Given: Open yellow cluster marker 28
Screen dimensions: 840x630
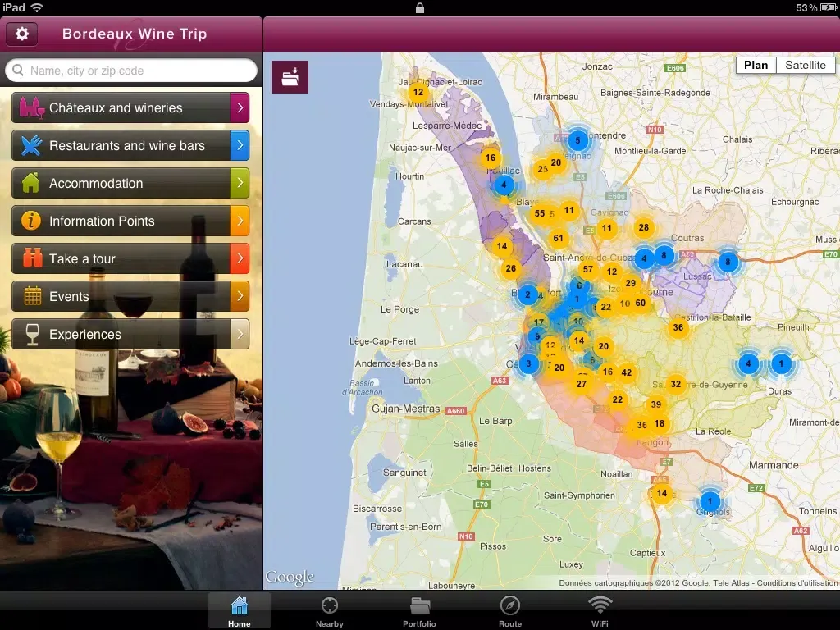Looking at the screenshot, I should pyautogui.click(x=644, y=227).
